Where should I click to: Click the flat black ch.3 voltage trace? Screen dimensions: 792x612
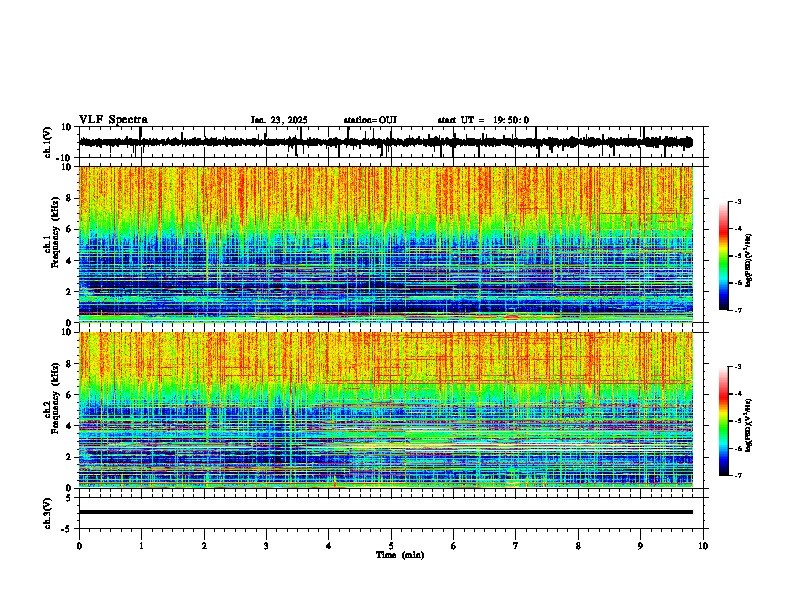[385, 512]
